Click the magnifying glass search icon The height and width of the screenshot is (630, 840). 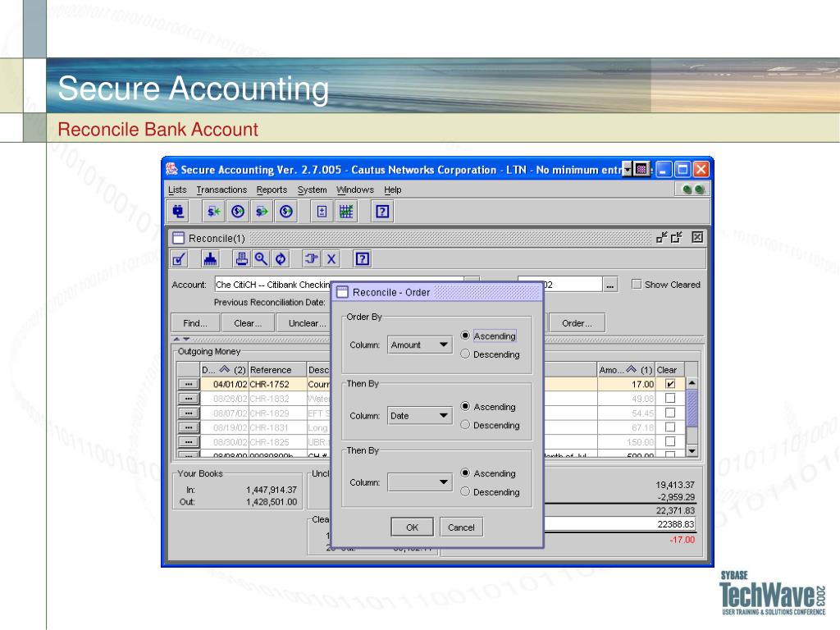[x=261, y=259]
